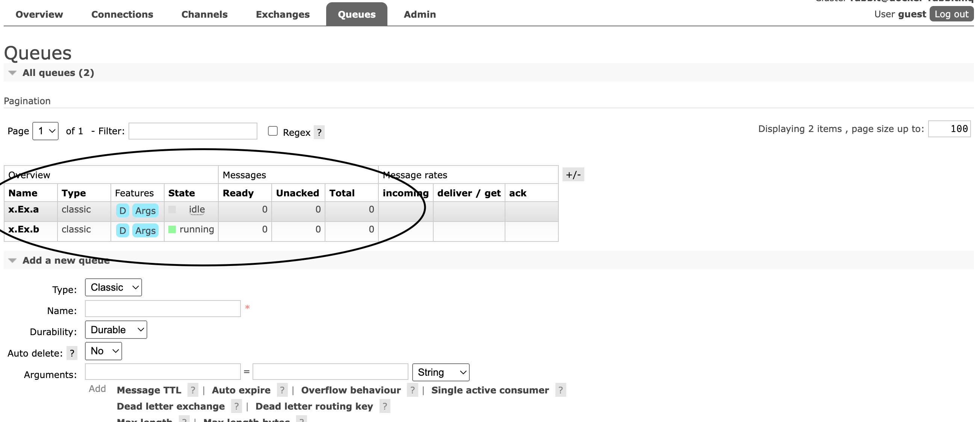Open help for Dead letter routing key
This screenshot has height=422, width=980.
(x=385, y=406)
